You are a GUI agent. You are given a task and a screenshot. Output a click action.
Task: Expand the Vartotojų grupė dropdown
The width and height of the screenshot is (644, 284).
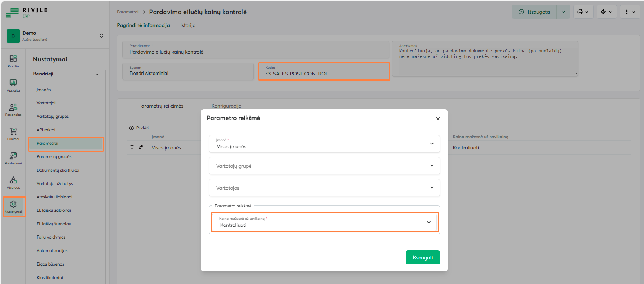click(324, 166)
